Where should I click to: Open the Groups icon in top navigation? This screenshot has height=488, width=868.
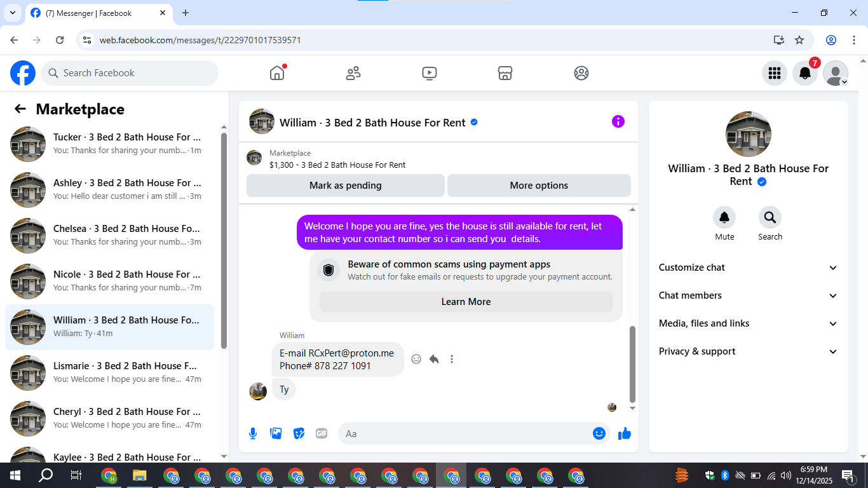pyautogui.click(x=581, y=73)
